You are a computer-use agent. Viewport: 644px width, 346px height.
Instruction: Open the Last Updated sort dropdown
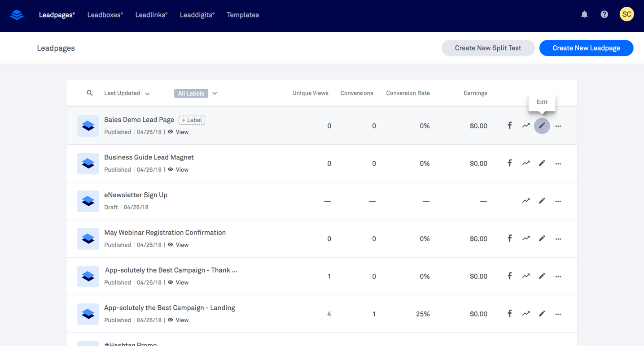pos(127,93)
